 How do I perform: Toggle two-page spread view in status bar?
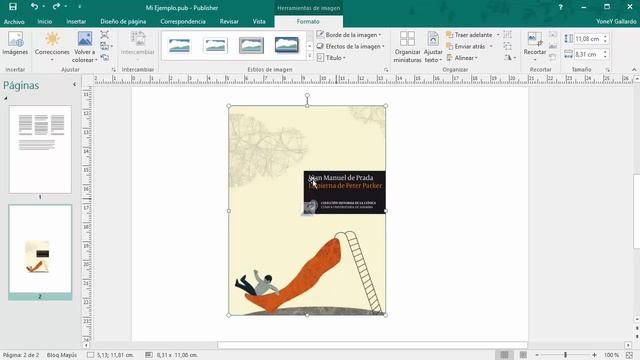pos(523,355)
